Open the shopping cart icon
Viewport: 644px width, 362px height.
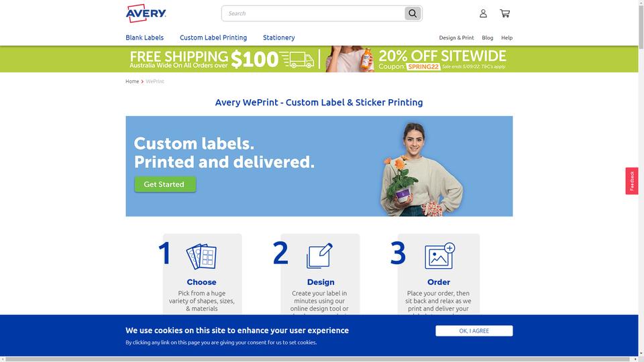pyautogui.click(x=504, y=13)
